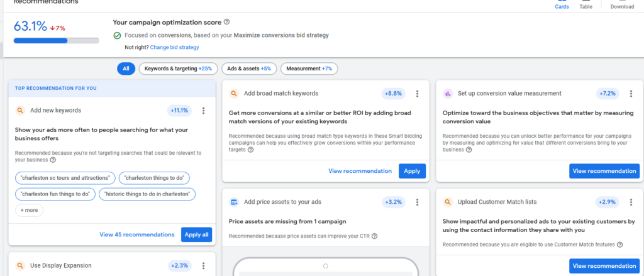Screen dimensions: 644x276
Task: Select the All filter chip
Action: coord(126,69)
